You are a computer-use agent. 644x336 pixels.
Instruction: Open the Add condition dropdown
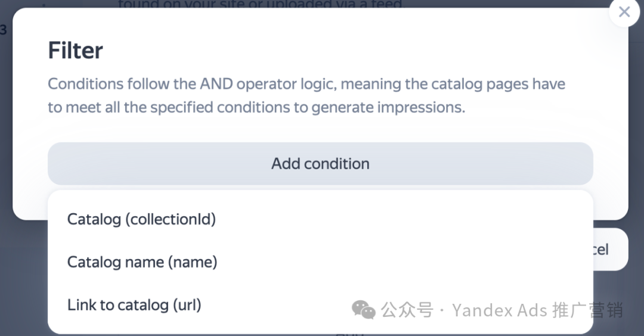[x=320, y=164]
